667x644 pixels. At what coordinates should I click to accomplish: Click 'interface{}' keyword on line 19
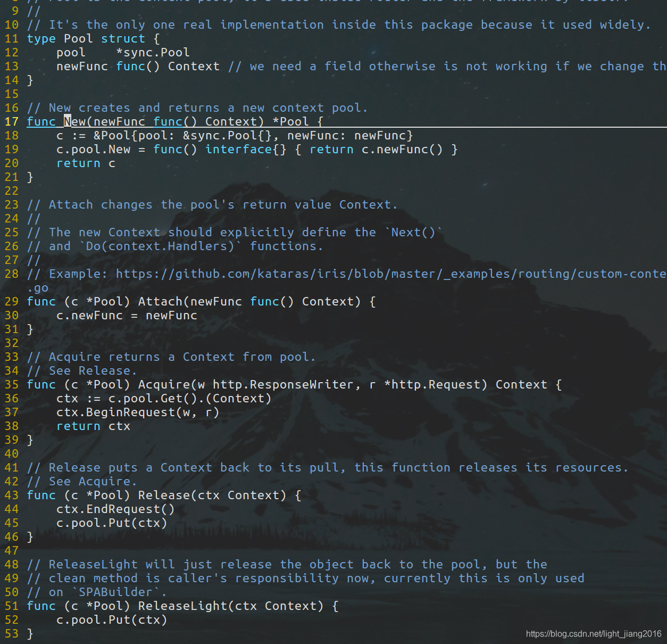pyautogui.click(x=246, y=149)
